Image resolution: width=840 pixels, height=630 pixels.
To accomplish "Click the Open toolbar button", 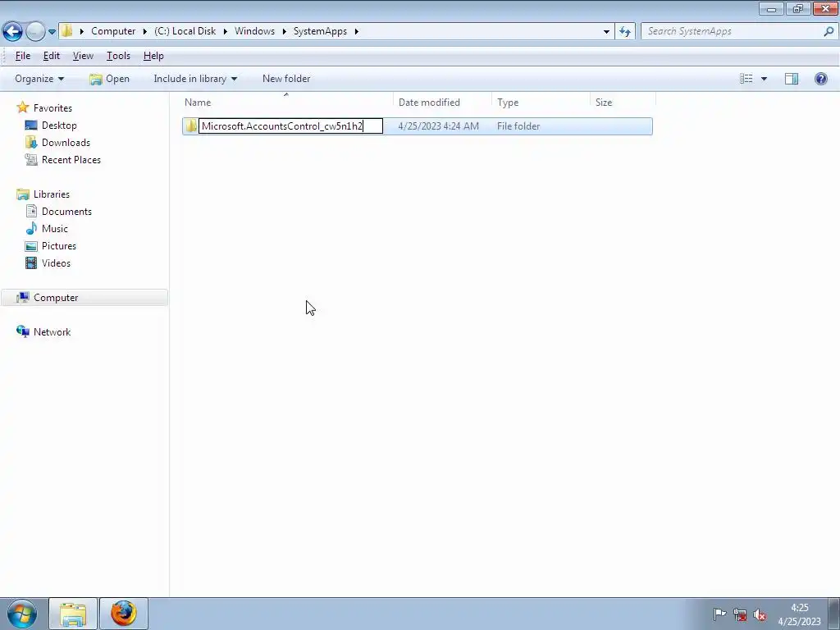I will 109,79.
